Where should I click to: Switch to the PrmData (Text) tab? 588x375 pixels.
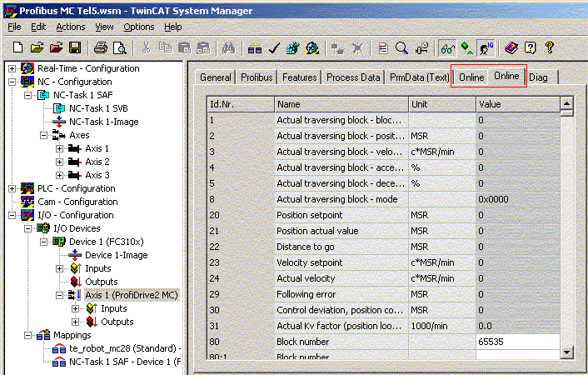419,77
